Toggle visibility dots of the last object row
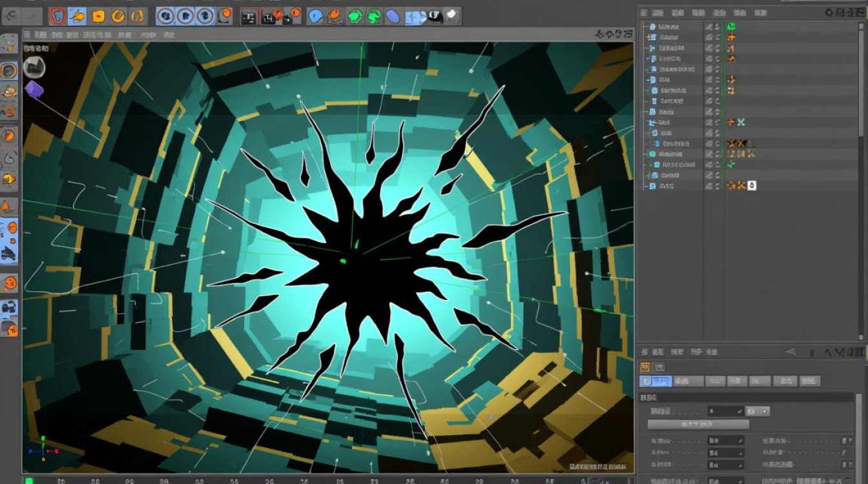868x484 pixels. tap(717, 186)
